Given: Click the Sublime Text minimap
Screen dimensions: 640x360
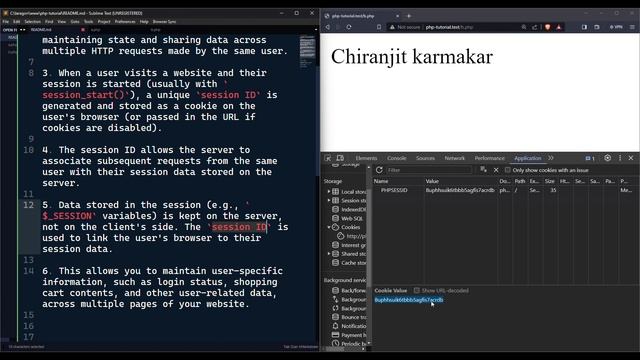Looking at the screenshot, I should coord(307,51).
